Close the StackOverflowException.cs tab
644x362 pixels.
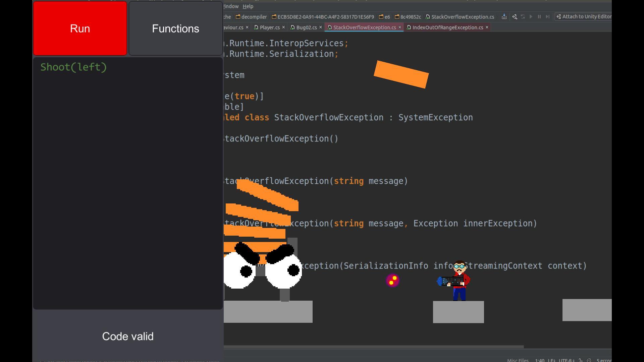pyautogui.click(x=400, y=27)
